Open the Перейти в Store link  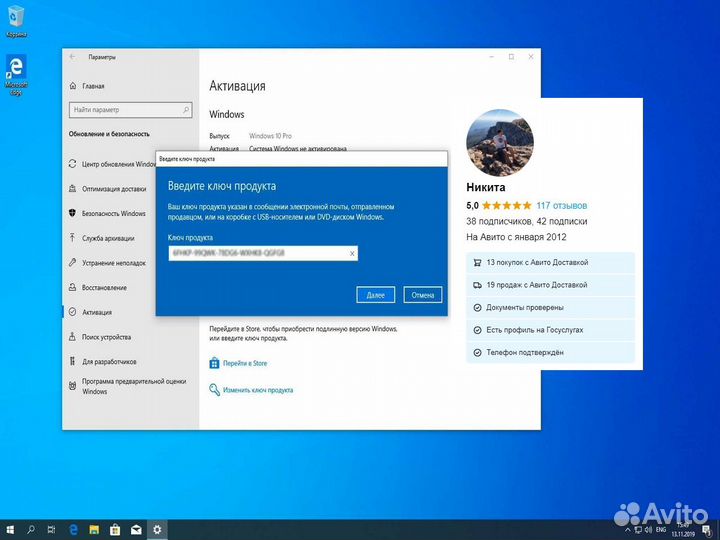pos(245,363)
